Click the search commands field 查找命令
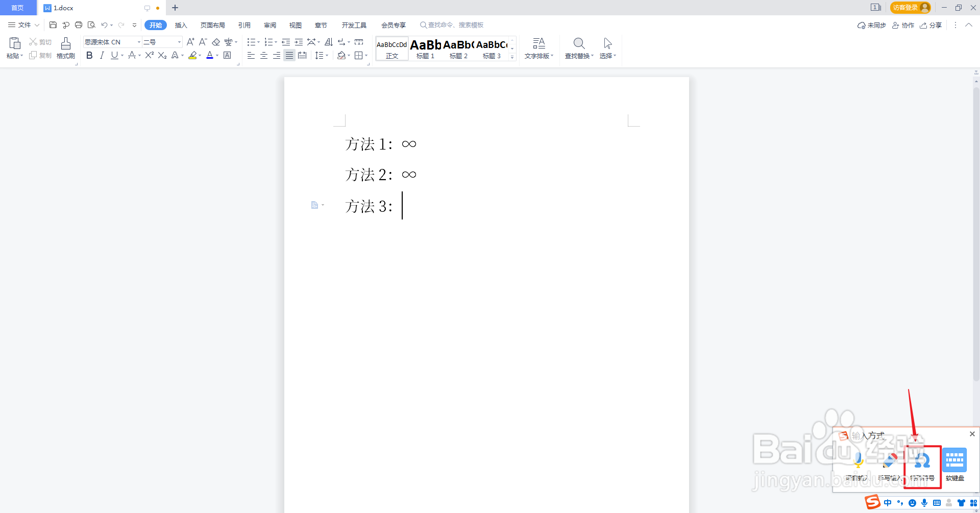 point(452,25)
